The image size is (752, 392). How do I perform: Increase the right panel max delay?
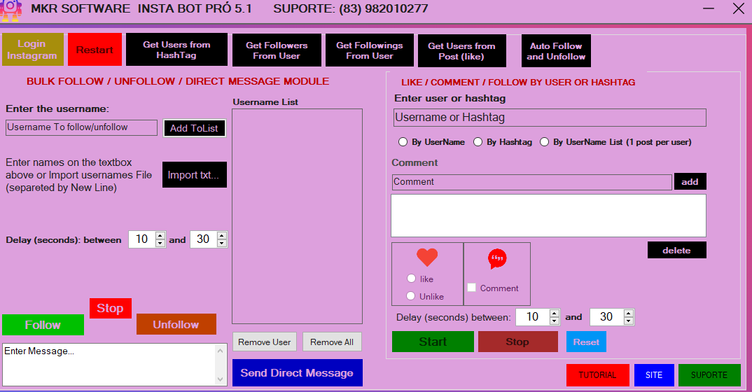[629, 313]
